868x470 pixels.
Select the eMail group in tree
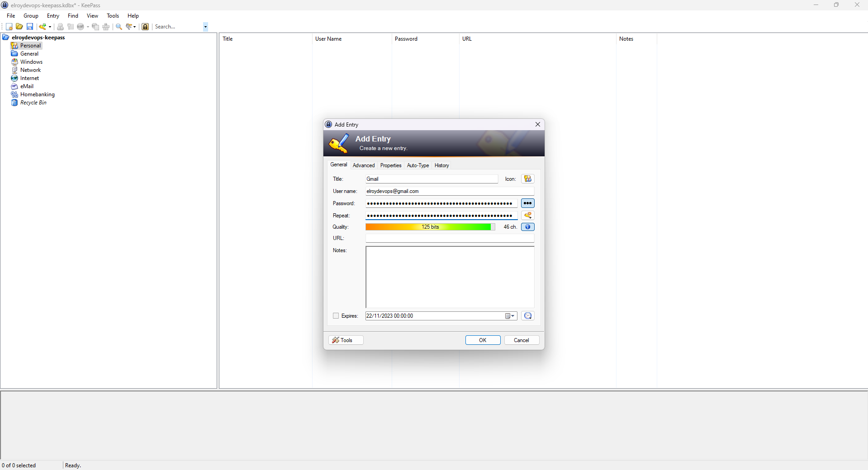(x=27, y=86)
